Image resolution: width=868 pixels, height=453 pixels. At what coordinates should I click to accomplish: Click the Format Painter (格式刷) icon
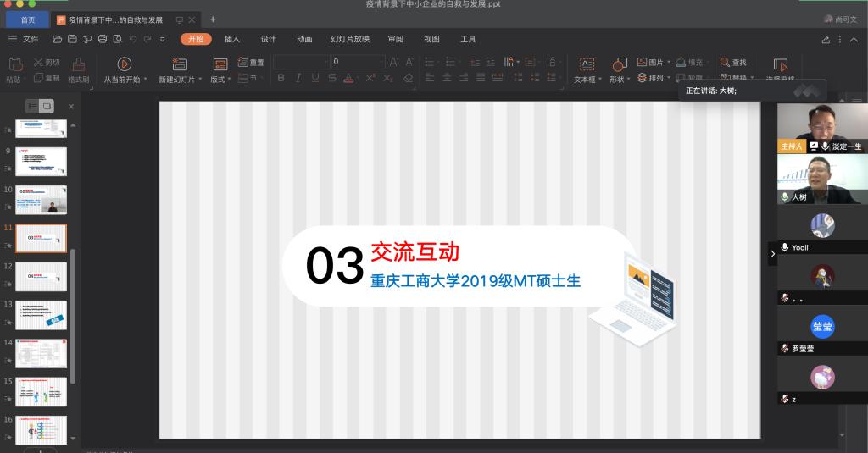(78, 64)
